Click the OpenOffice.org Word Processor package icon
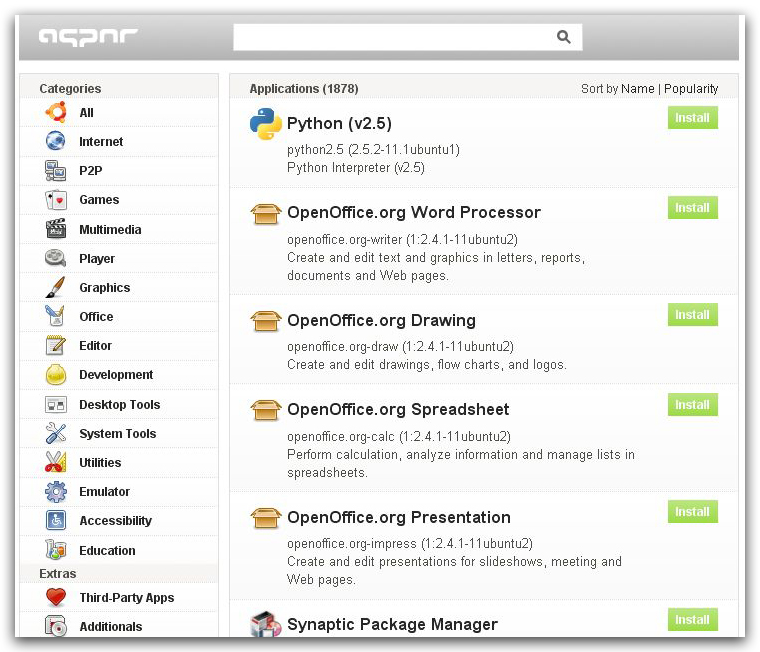 266,214
